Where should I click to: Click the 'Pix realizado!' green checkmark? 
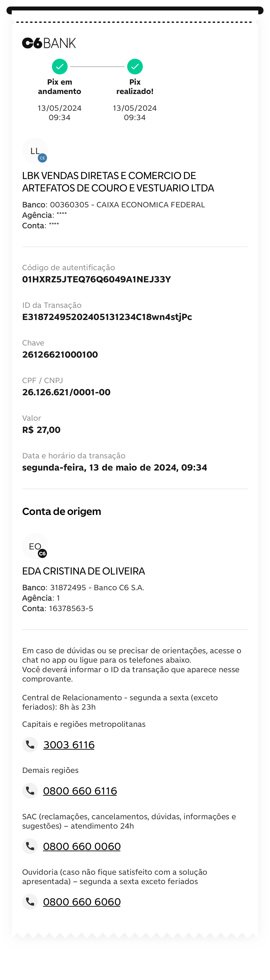(x=135, y=67)
